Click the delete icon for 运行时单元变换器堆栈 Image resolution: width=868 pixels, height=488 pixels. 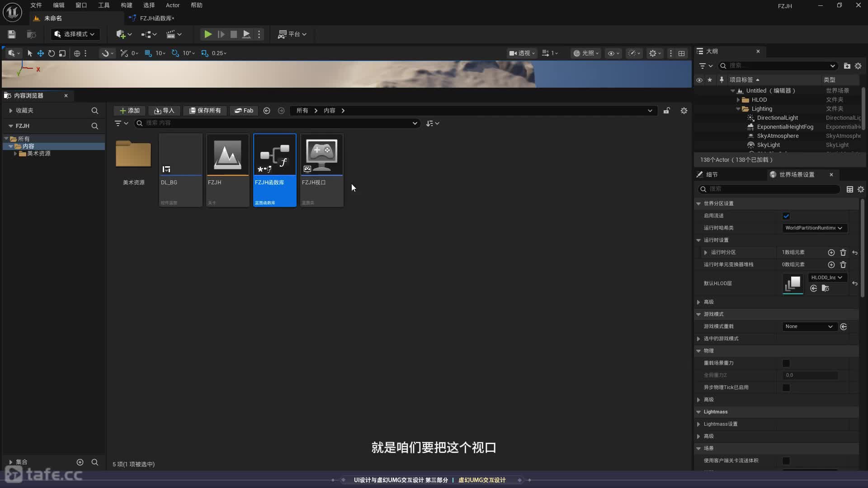coord(843,265)
